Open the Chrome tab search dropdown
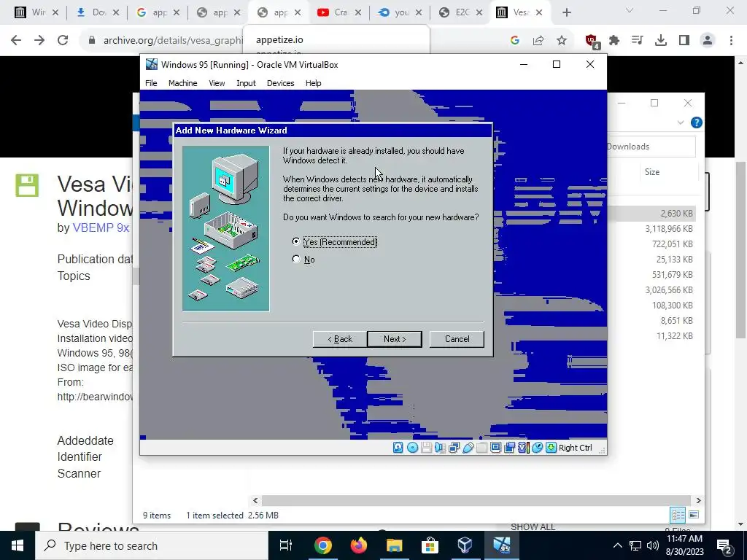747x560 pixels. 630,10
